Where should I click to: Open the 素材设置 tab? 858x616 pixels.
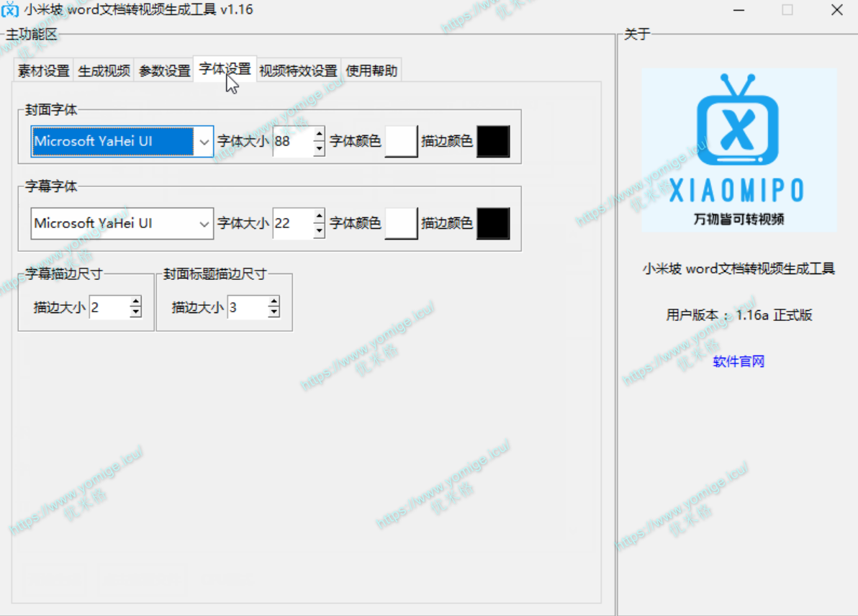coord(44,71)
